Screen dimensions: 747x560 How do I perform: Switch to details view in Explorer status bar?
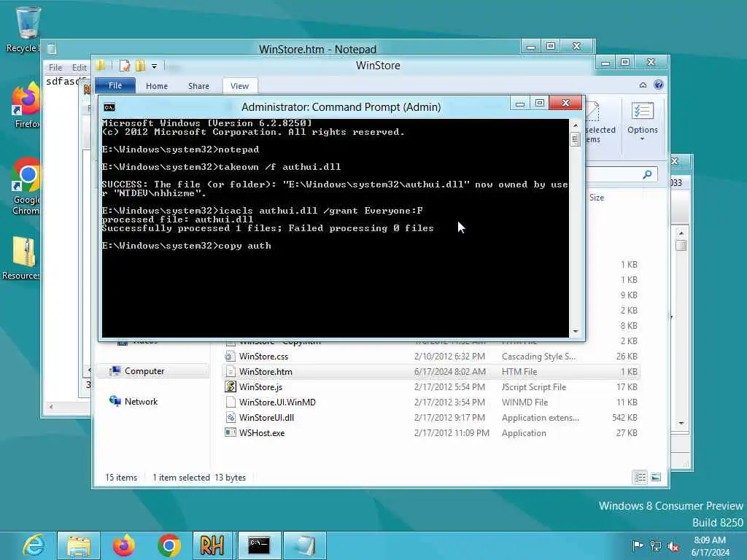(x=640, y=477)
